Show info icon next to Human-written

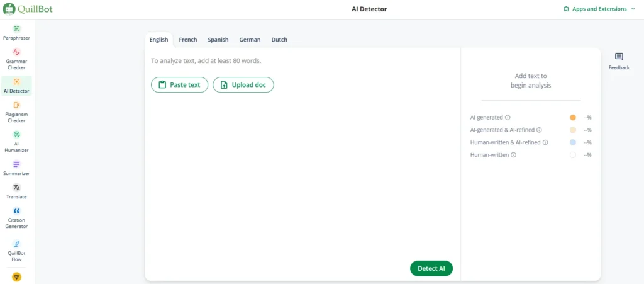(513, 155)
